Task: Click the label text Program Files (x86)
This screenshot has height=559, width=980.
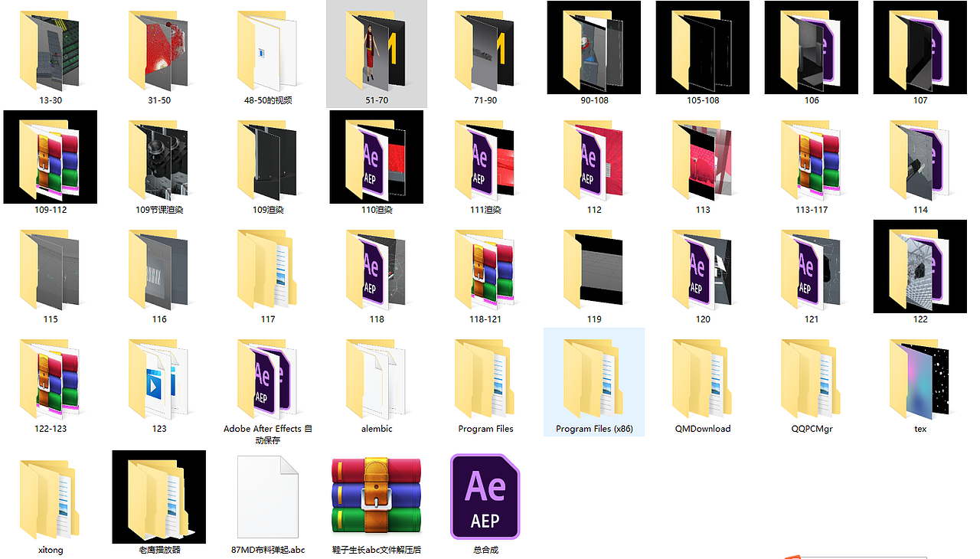Action: [x=594, y=429]
